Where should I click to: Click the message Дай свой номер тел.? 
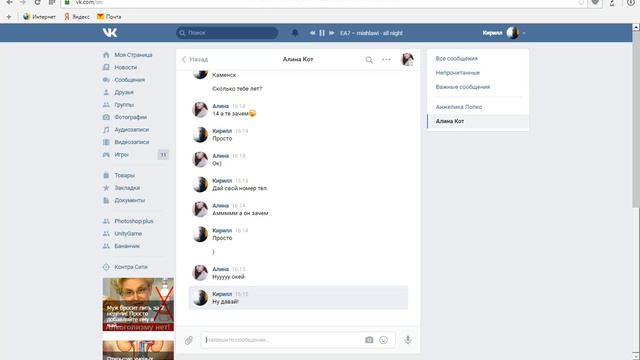point(240,188)
